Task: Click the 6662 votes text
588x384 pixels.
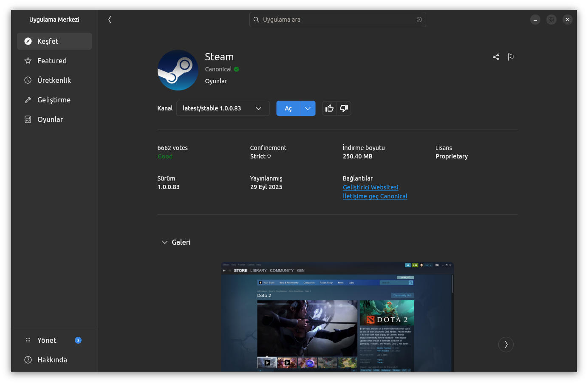Action: (172, 148)
